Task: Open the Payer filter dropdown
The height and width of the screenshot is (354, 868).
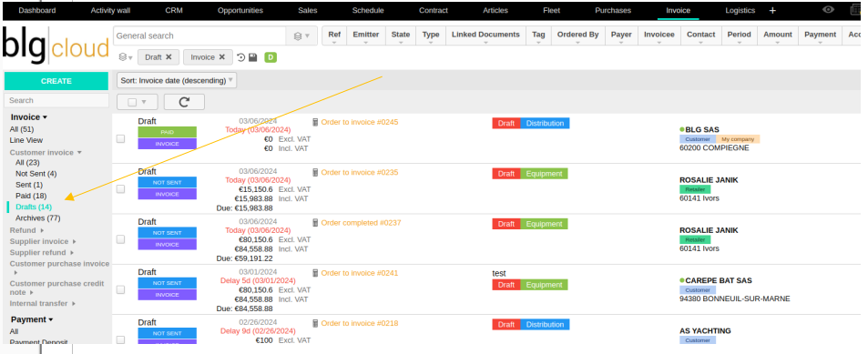Action: tap(622, 36)
